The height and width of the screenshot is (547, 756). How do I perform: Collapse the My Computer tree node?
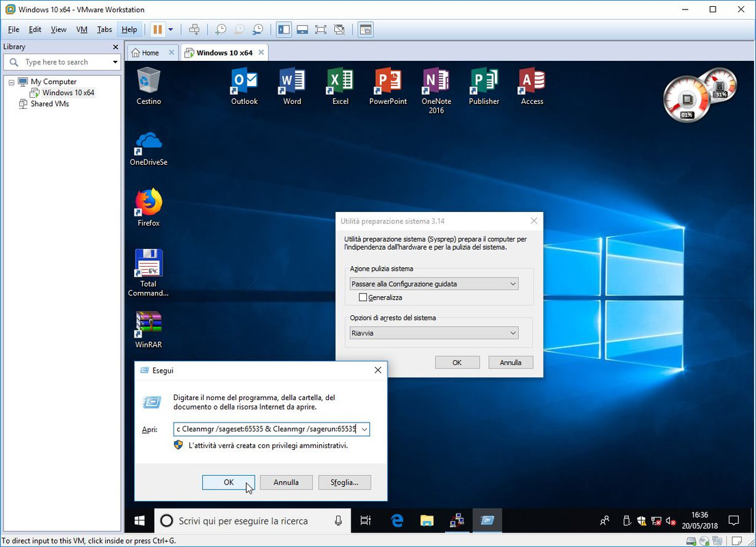[x=12, y=82]
